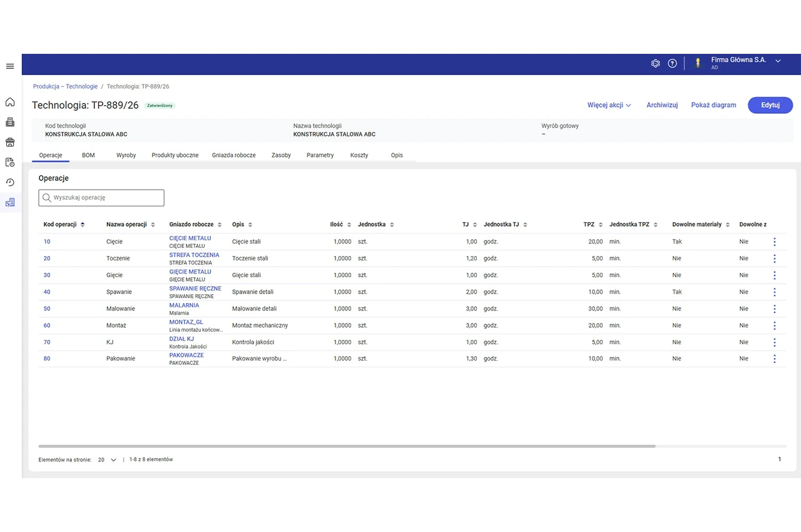This screenshot has width=801, height=532.
Task: Open the hamburger navigation menu
Action: click(10, 66)
